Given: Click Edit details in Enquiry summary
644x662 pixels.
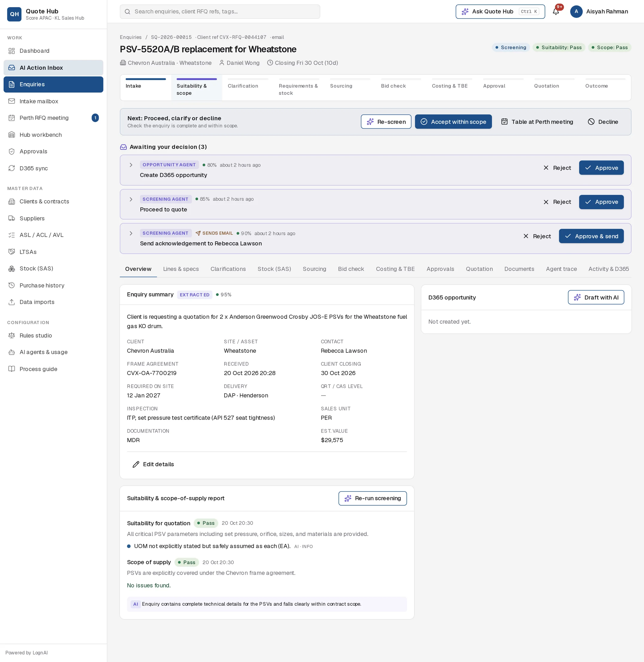Looking at the screenshot, I should [x=153, y=464].
